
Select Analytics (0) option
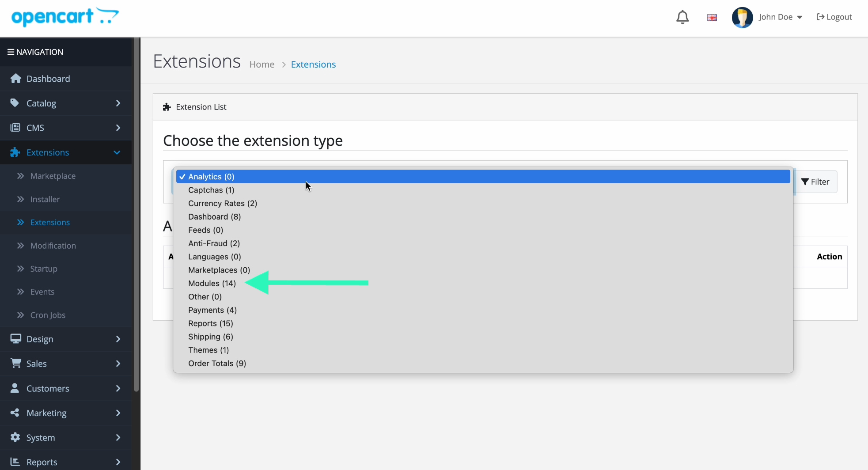click(x=483, y=176)
